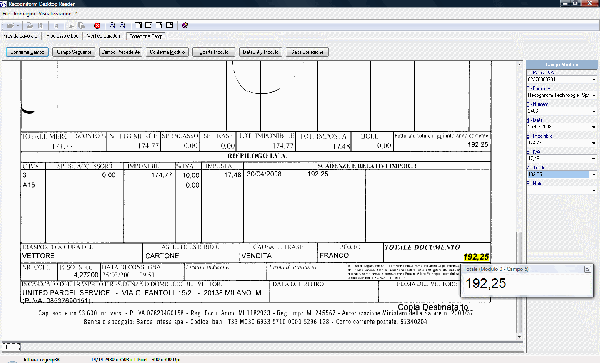The image size is (600, 363).
Task: Click the yellow highlighted 192,25 total
Action: [x=476, y=257]
